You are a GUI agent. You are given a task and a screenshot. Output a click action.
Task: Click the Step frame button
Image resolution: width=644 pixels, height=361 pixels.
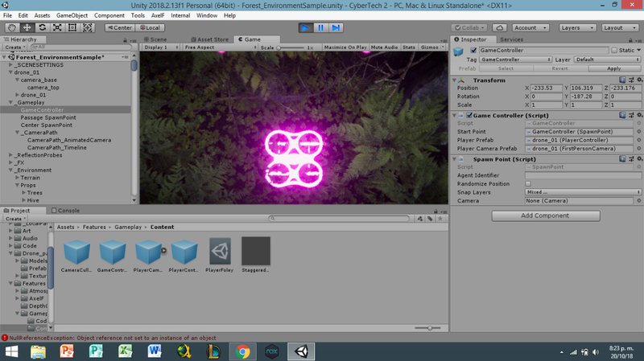point(336,28)
